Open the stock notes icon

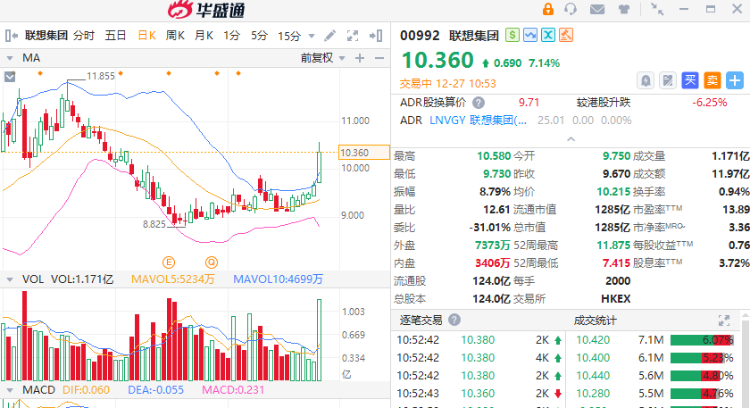pos(668,80)
